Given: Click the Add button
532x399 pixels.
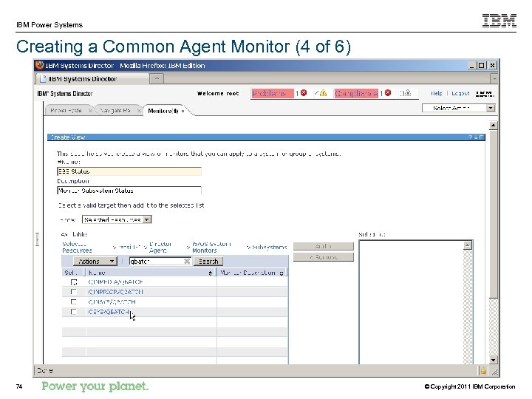Looking at the screenshot, I should click(x=324, y=246).
